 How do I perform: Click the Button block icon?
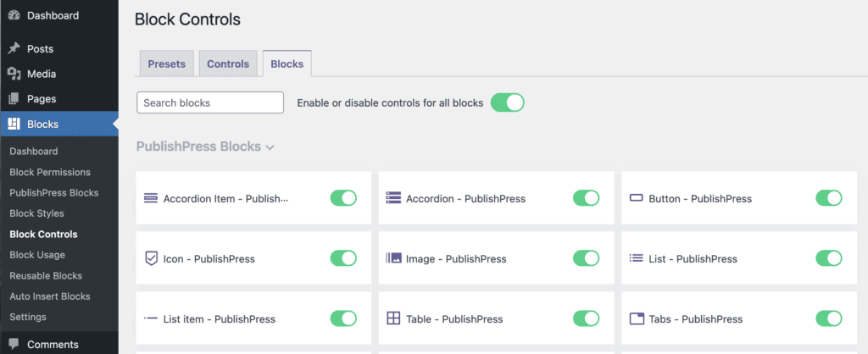(637, 198)
